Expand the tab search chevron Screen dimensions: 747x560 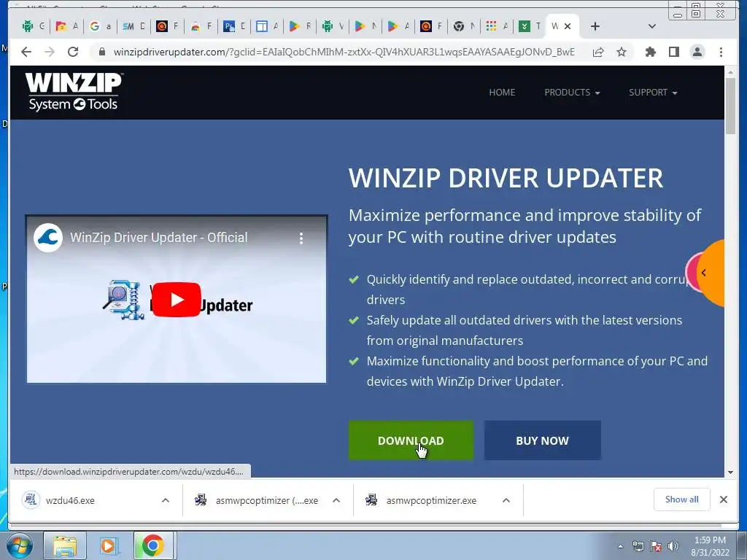tap(652, 26)
